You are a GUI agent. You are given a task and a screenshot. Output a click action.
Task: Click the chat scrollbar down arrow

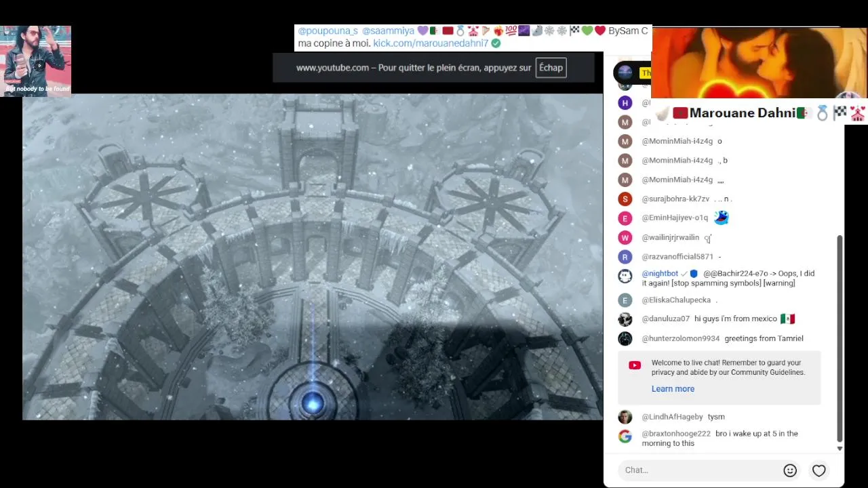point(840,449)
